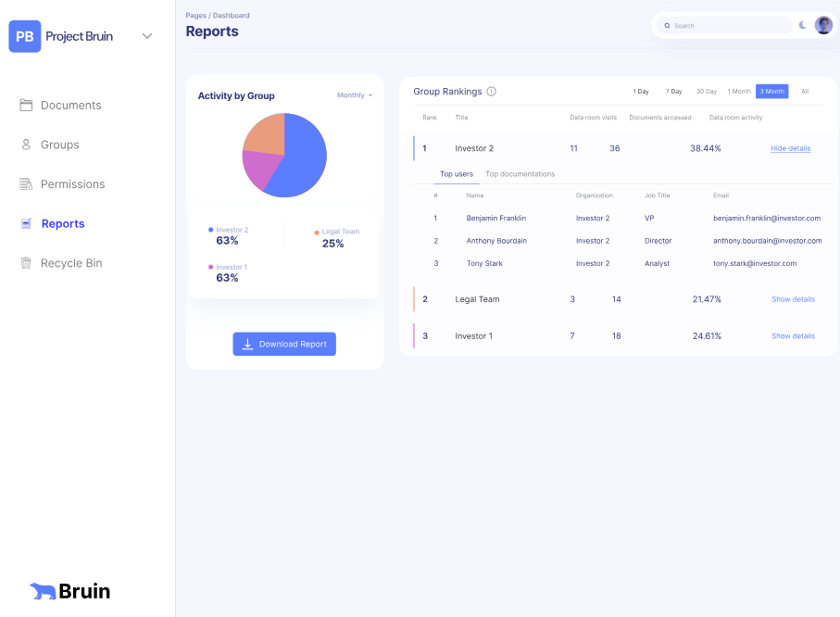840x617 pixels.
Task: Select the Reports menu item
Action: tap(63, 223)
